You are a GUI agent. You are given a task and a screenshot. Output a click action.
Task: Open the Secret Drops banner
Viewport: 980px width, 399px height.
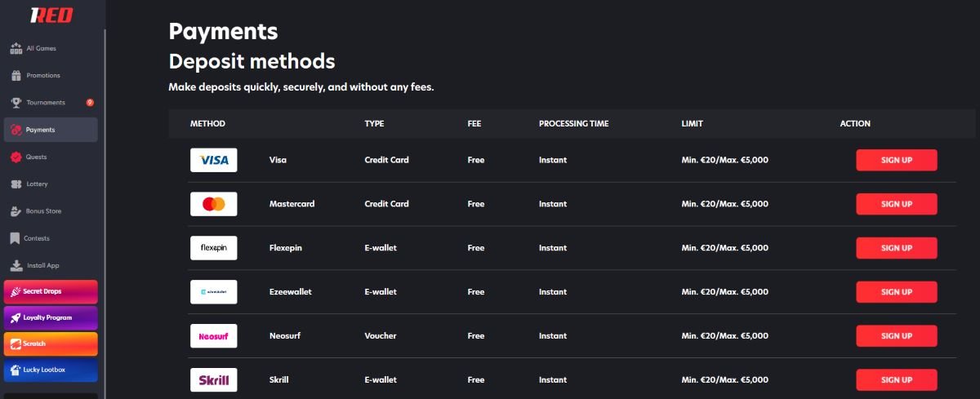(x=50, y=291)
